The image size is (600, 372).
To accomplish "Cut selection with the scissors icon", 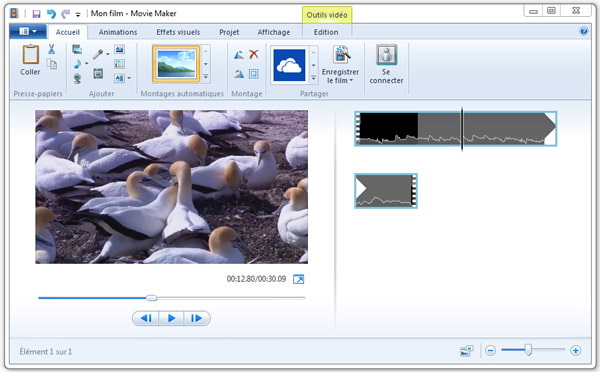I will 52,49.
